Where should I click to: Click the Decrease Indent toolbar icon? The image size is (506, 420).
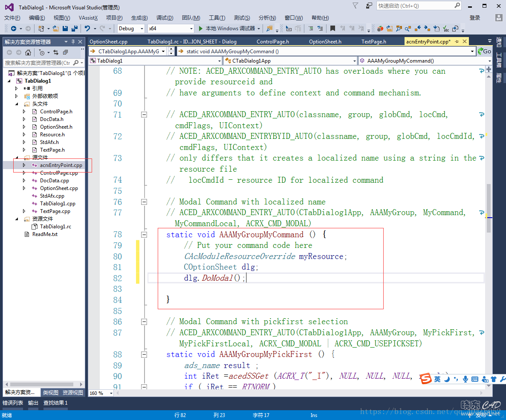[x=311, y=29]
